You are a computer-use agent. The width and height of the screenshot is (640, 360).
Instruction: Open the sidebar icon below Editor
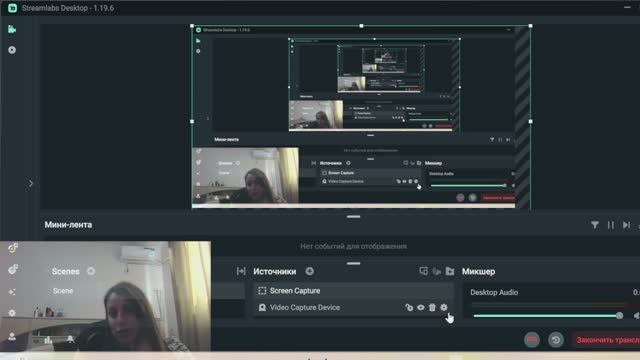12,50
